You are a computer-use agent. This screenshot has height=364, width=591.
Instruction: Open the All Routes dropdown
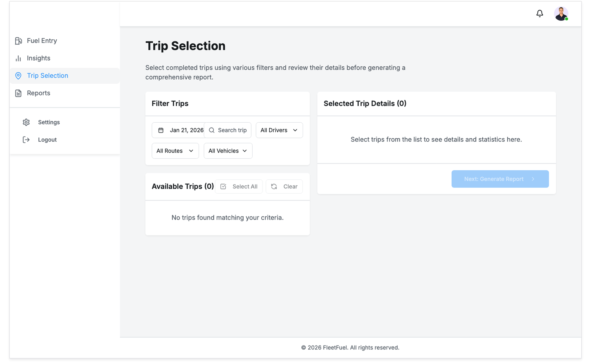(x=175, y=151)
